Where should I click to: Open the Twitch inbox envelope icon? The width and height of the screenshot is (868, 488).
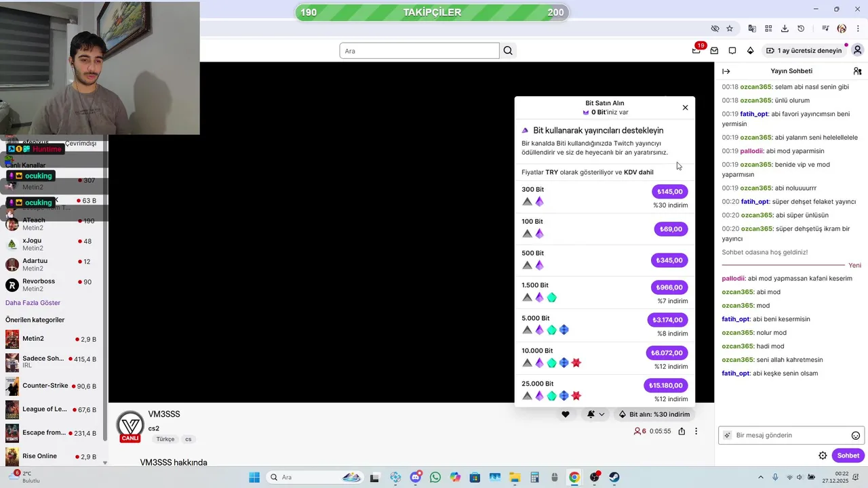714,51
